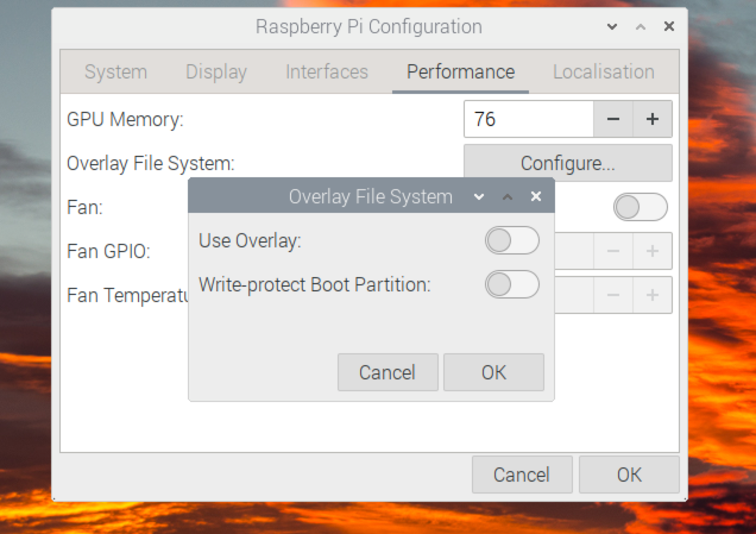Confirm overlay settings with OK
756x534 pixels.
coord(493,372)
